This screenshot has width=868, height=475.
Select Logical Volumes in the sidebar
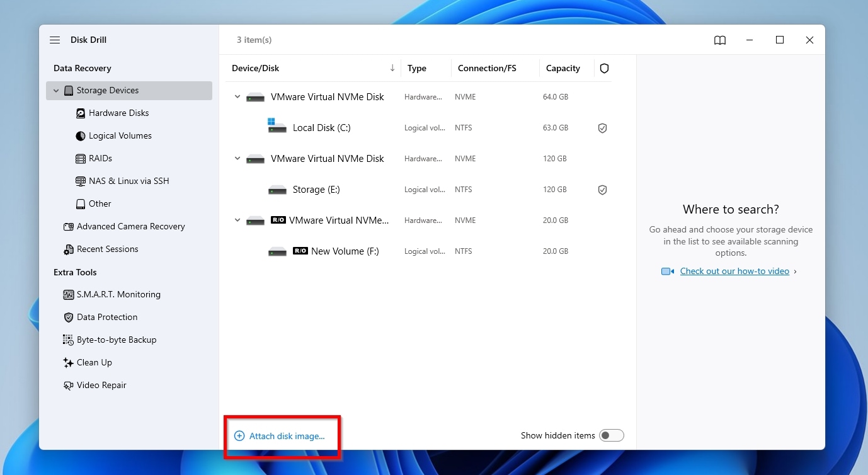click(120, 136)
